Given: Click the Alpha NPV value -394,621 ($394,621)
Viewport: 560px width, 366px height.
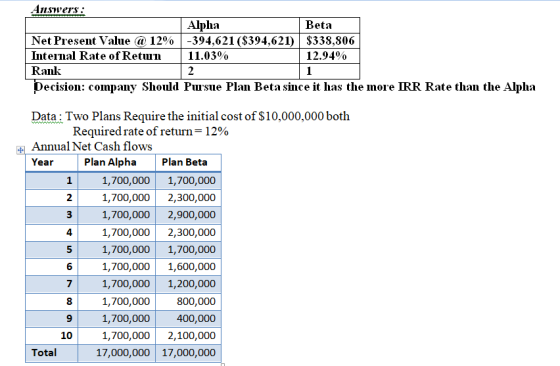Looking at the screenshot, I should 240,41.
